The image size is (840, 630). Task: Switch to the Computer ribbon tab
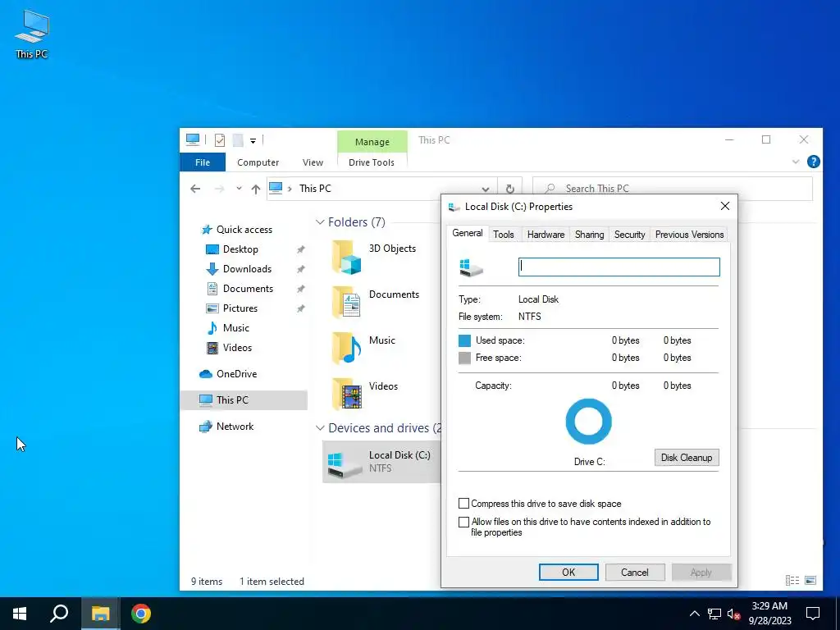258,162
